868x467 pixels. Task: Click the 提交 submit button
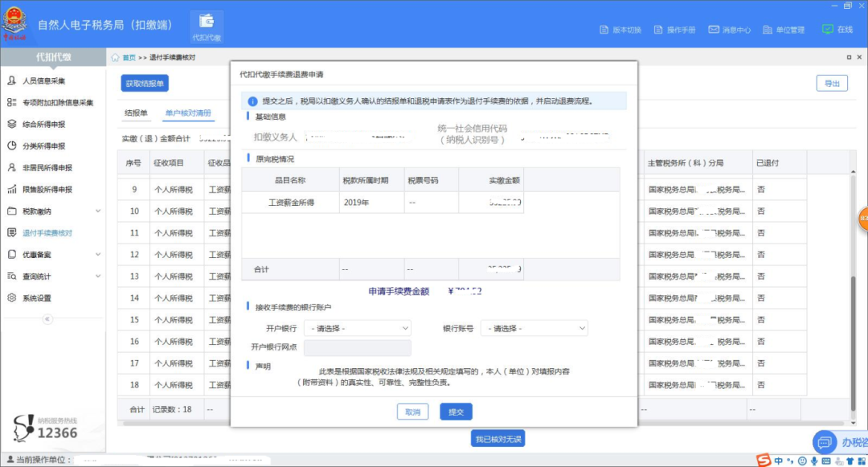coord(456,412)
